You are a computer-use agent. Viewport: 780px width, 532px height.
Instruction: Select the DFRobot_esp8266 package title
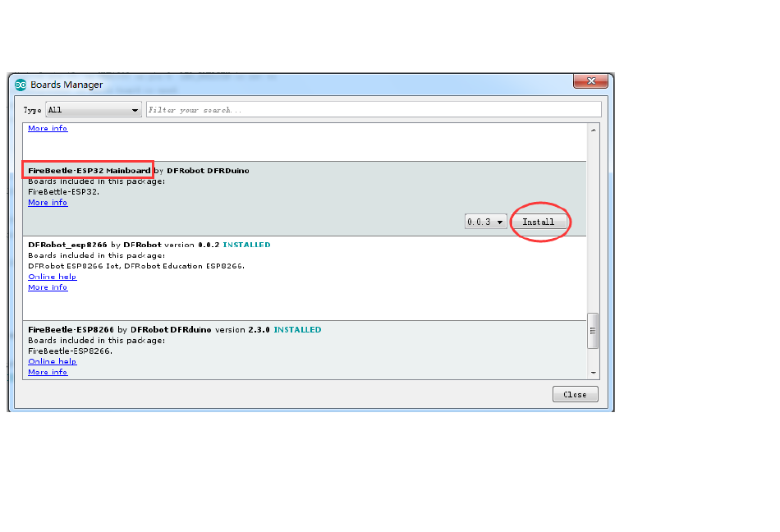(x=67, y=245)
